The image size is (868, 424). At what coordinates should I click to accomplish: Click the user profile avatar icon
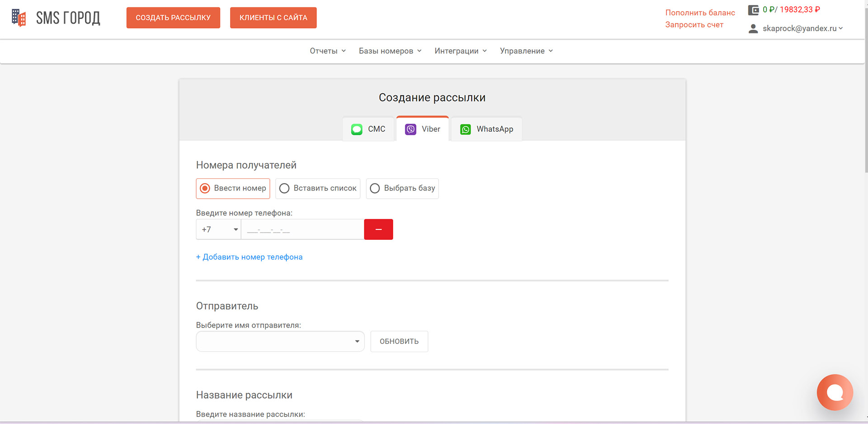click(x=753, y=29)
